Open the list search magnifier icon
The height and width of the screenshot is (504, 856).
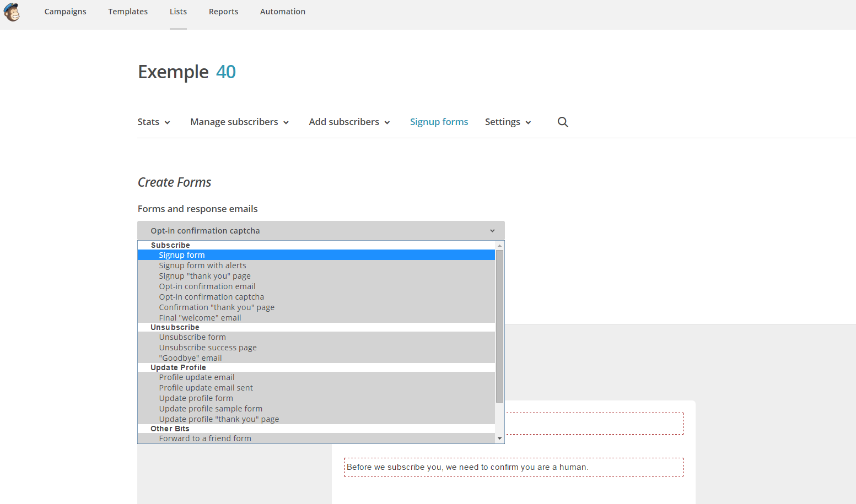(563, 122)
